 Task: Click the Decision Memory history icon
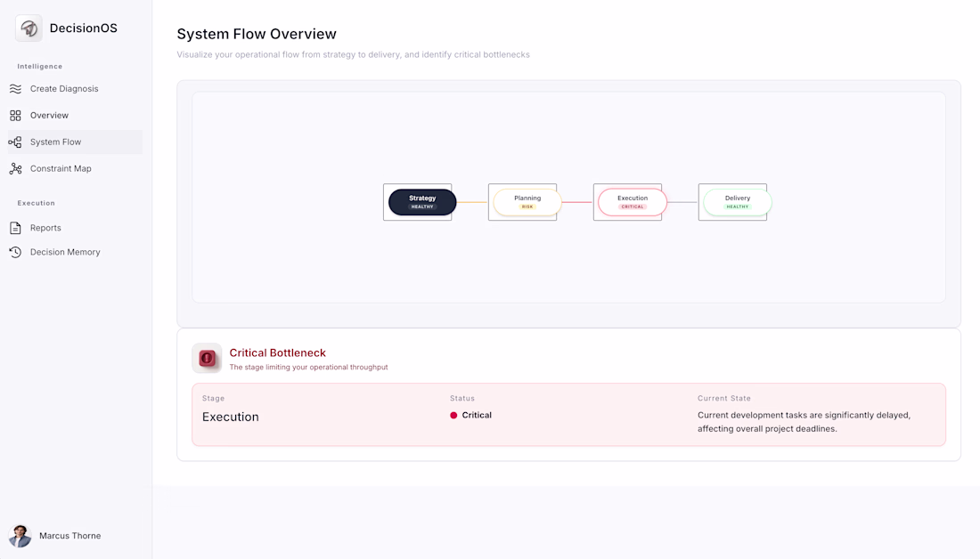(x=15, y=252)
